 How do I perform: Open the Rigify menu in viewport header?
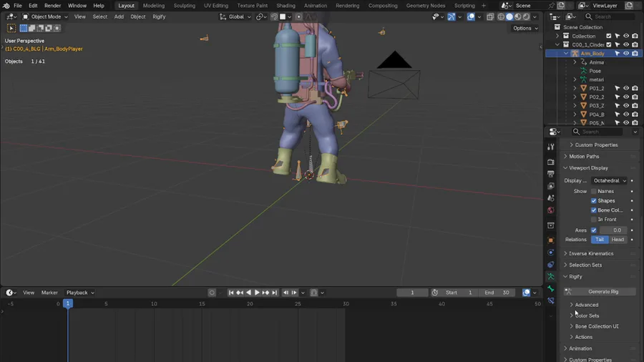click(x=159, y=17)
